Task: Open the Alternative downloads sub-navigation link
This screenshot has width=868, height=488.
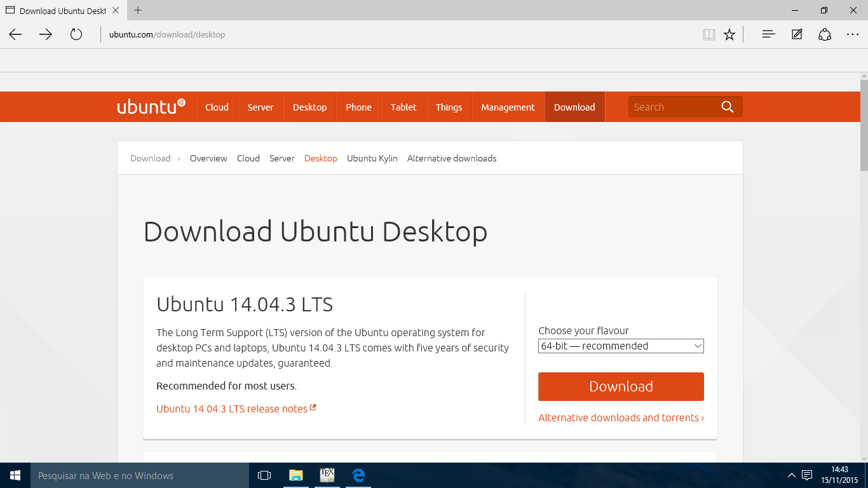Action: [x=452, y=158]
